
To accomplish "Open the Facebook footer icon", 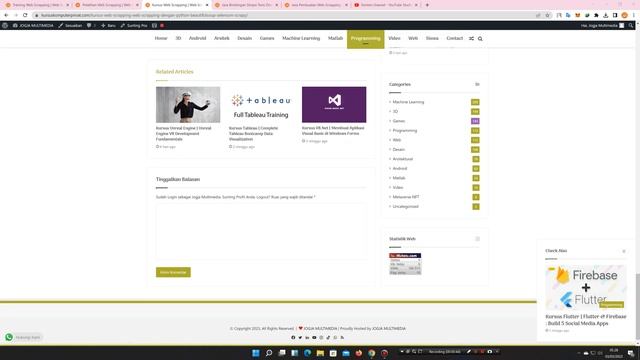I will coord(293,338).
